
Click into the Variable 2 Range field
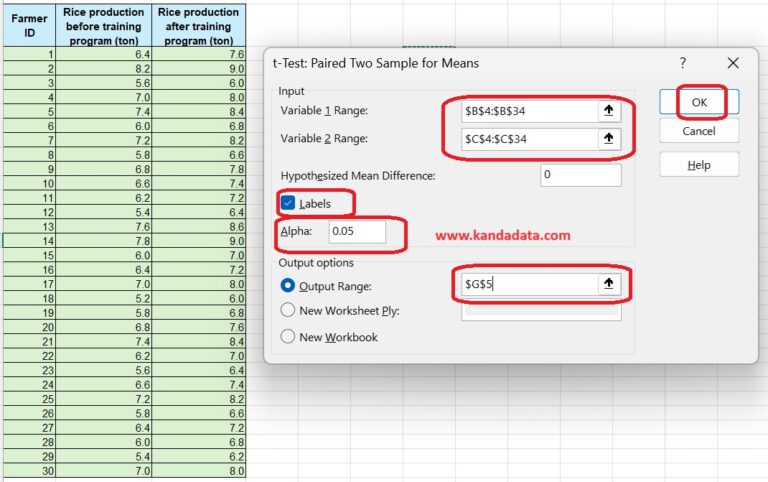[525, 139]
